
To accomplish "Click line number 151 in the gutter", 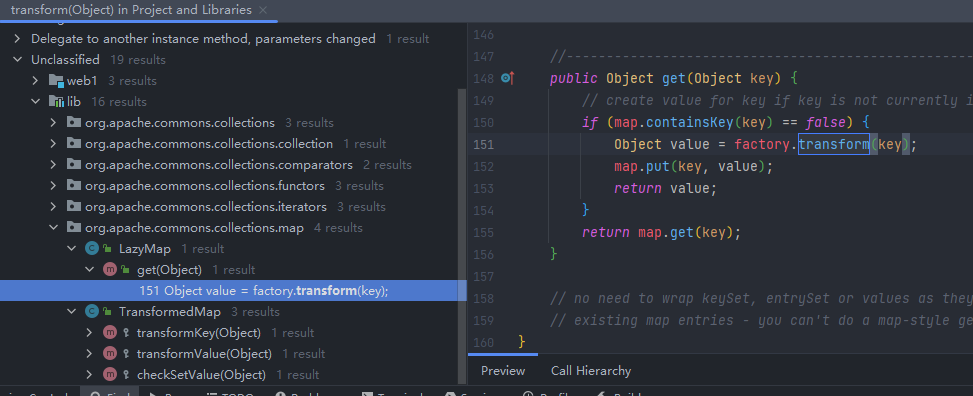I will pos(483,145).
